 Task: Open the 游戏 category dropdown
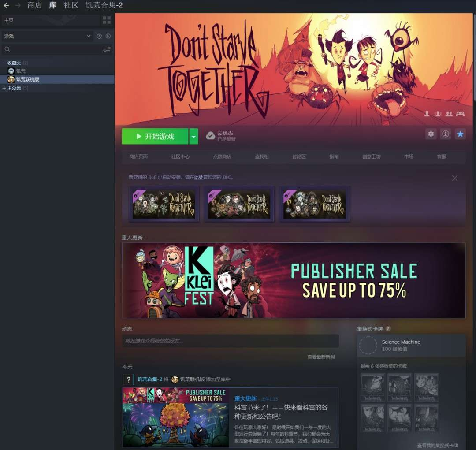(47, 36)
